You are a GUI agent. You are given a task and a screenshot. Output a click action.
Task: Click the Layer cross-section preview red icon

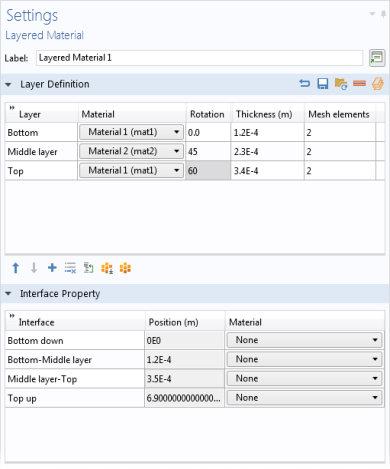[x=359, y=83]
